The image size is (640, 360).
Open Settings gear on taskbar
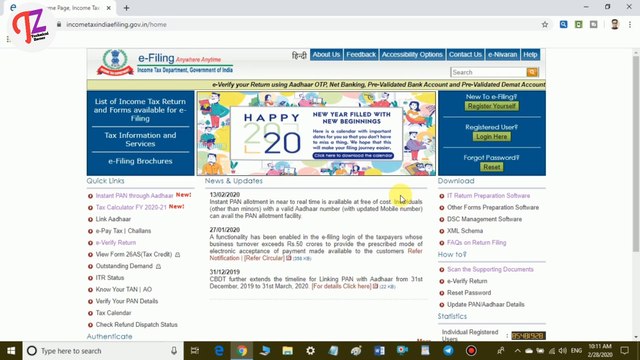point(311,351)
